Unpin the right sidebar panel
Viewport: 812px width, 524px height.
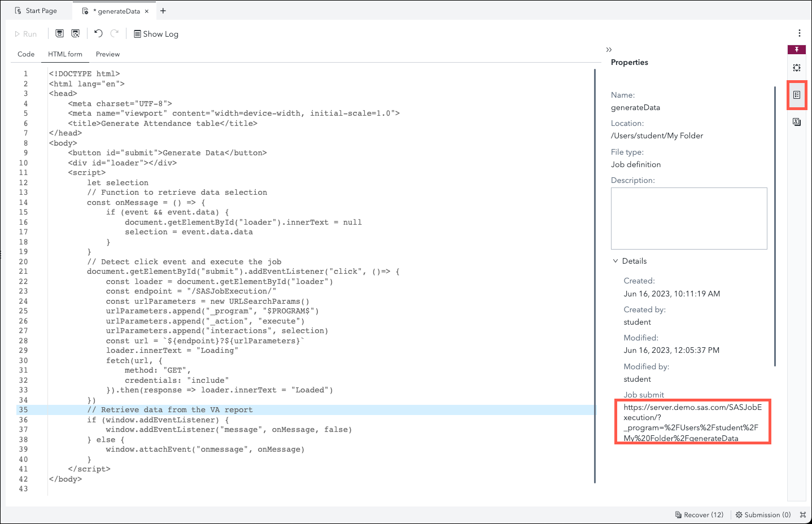(796, 49)
